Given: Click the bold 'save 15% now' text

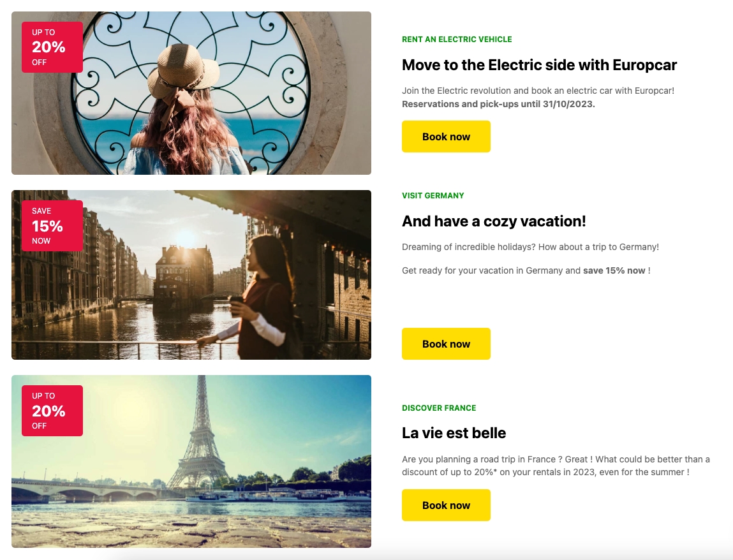Looking at the screenshot, I should 614,270.
